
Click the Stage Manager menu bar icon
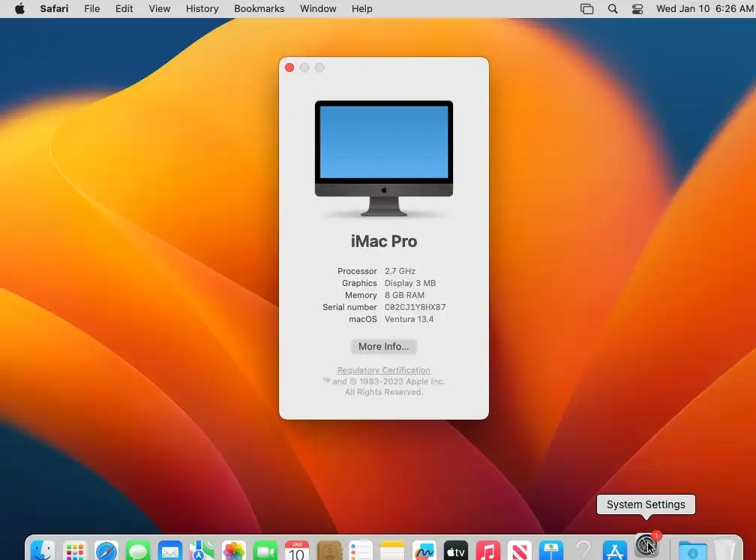tap(586, 9)
